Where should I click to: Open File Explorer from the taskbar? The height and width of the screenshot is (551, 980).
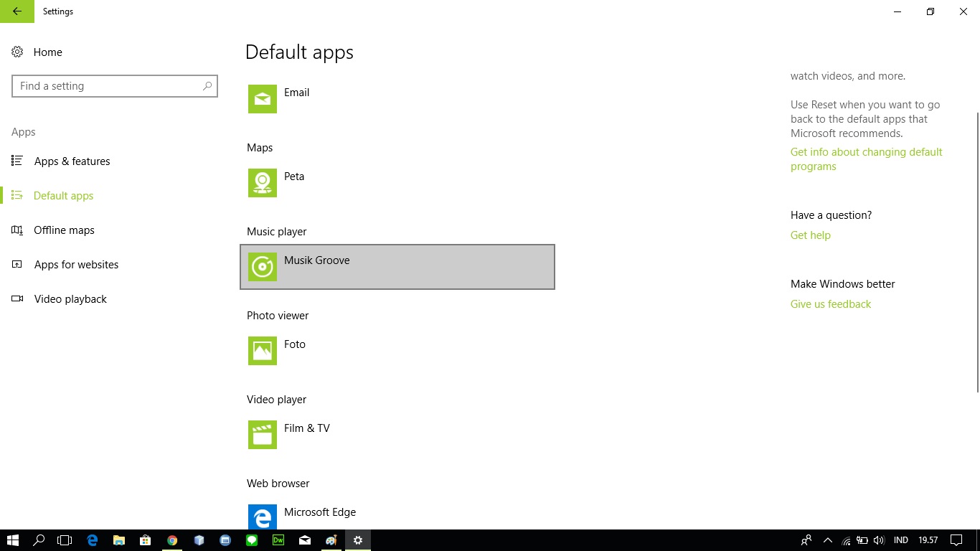[x=119, y=540]
